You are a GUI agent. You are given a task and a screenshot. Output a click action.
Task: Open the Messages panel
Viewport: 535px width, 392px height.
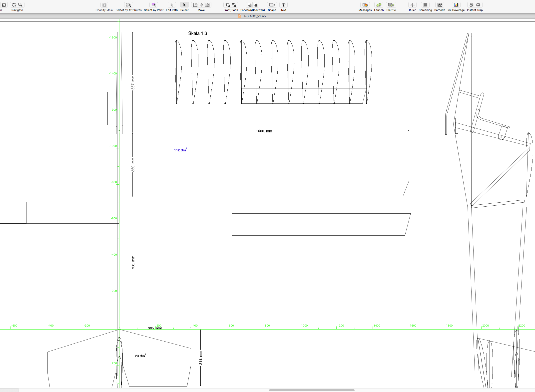365,5
